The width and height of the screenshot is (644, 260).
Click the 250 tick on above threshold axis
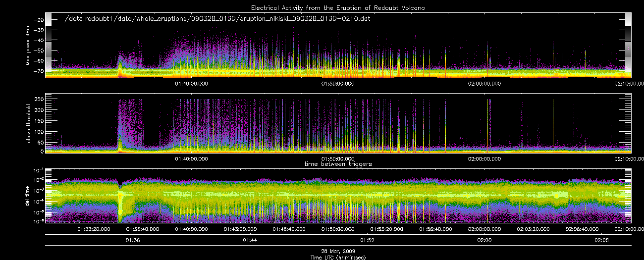[40, 100]
